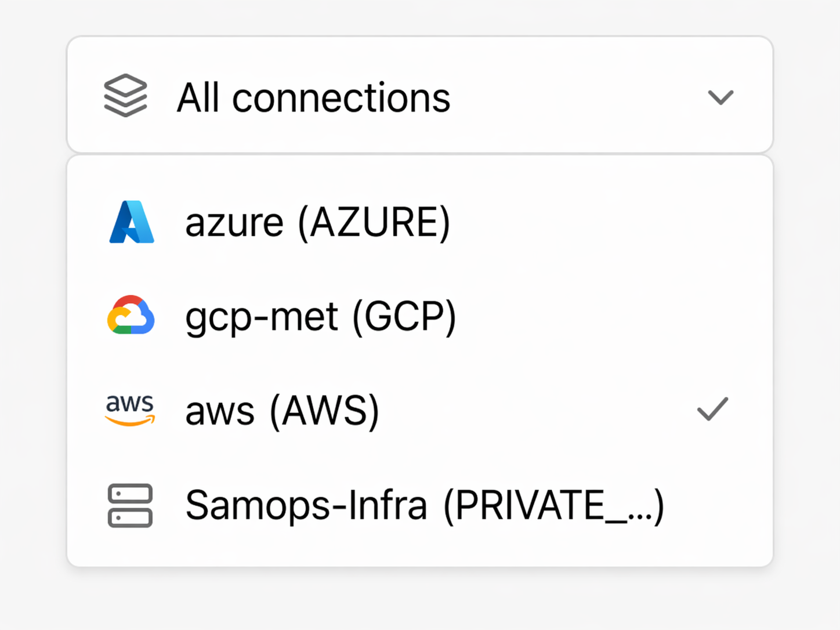Click the All connections dropdown label

coord(313,97)
